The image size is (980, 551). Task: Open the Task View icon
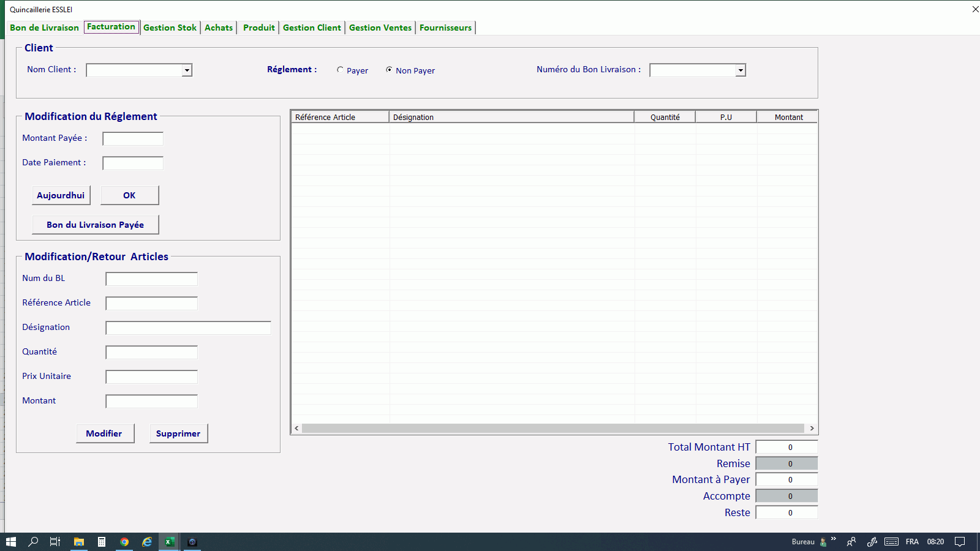click(55, 542)
